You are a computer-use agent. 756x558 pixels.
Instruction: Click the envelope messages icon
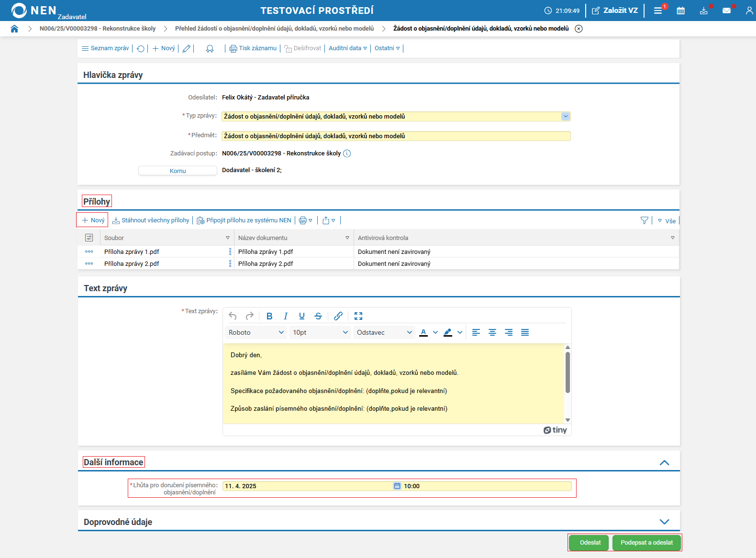pyautogui.click(x=726, y=11)
